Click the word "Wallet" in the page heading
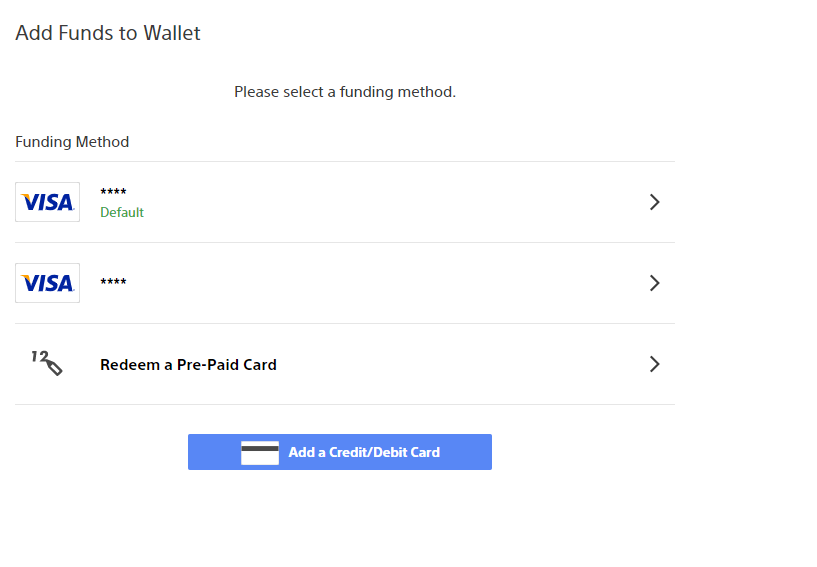 coord(172,33)
